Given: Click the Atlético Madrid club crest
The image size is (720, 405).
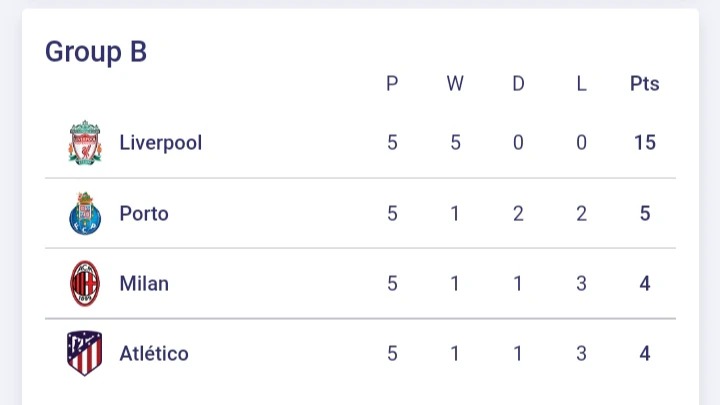Looking at the screenshot, I should 84,353.
